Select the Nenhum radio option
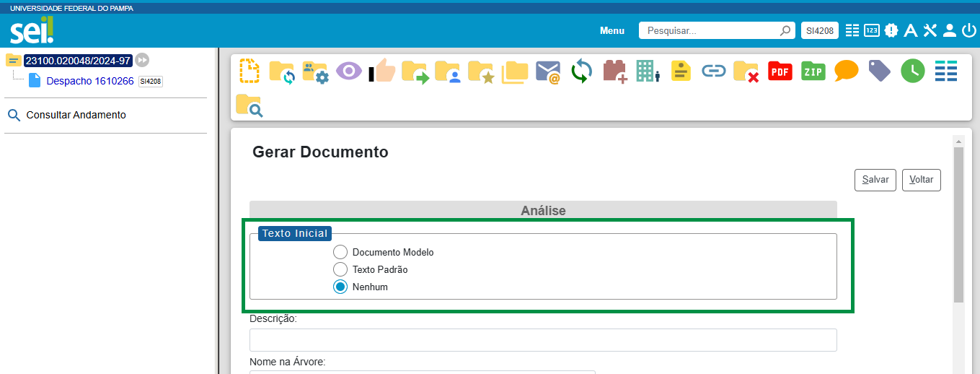Image resolution: width=980 pixels, height=374 pixels. pyautogui.click(x=340, y=287)
